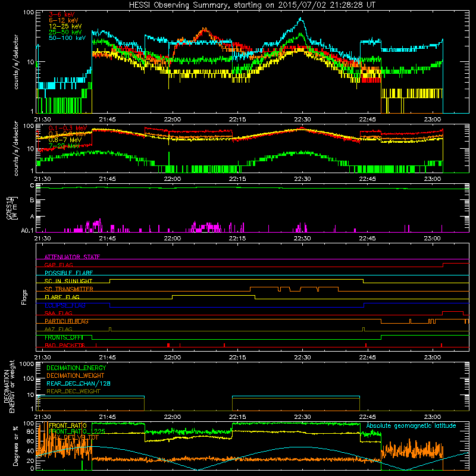Click the HESSI Observing Summary plot title
This screenshot has height=476, width=476.
[x=252, y=5]
